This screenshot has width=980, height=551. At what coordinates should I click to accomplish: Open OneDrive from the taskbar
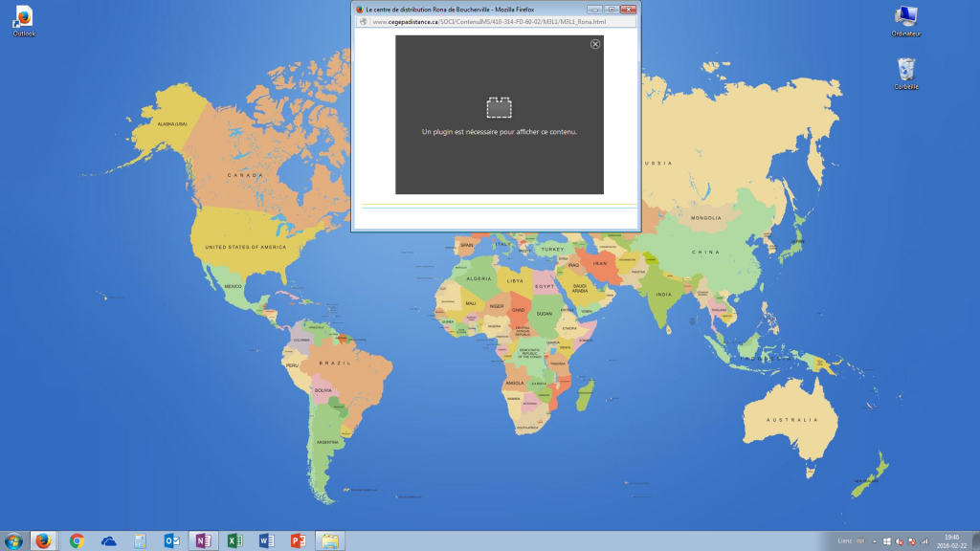109,541
